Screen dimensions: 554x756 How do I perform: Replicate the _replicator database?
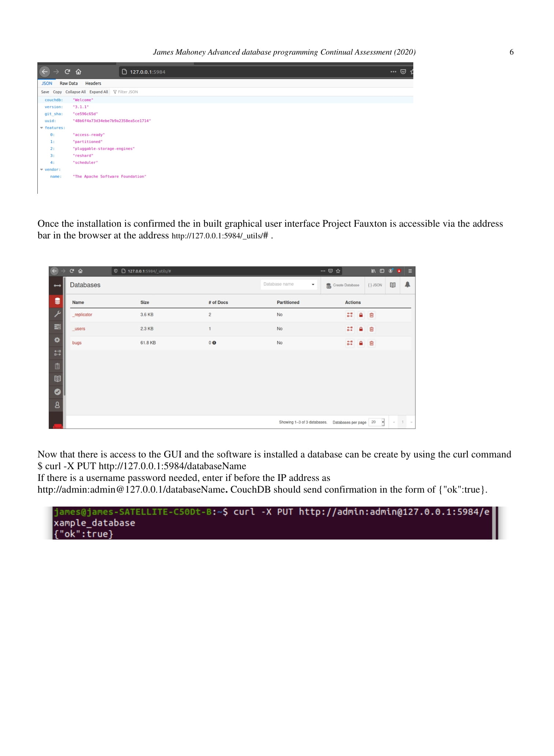[x=350, y=315]
